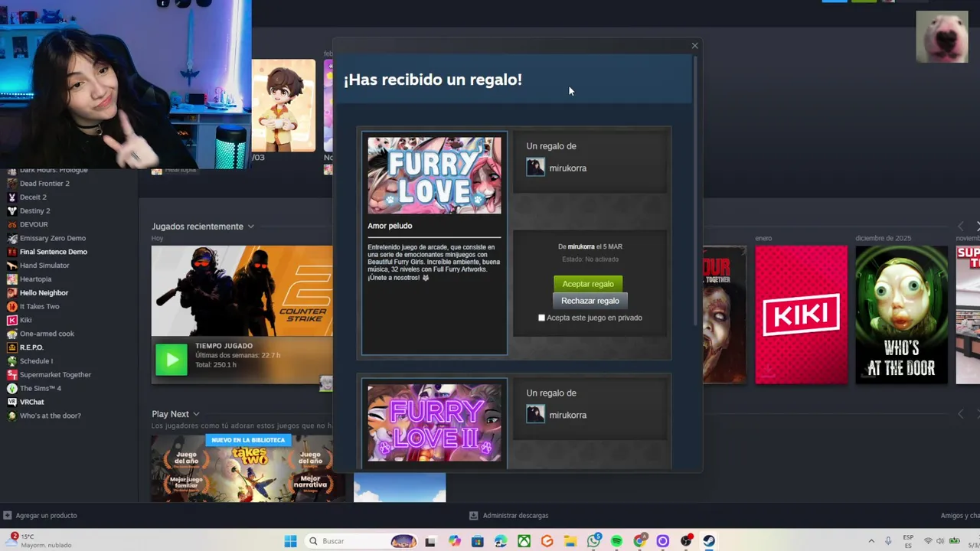980x551 pixels.
Task: Select the Furry Love game artwork
Action: [x=434, y=175]
